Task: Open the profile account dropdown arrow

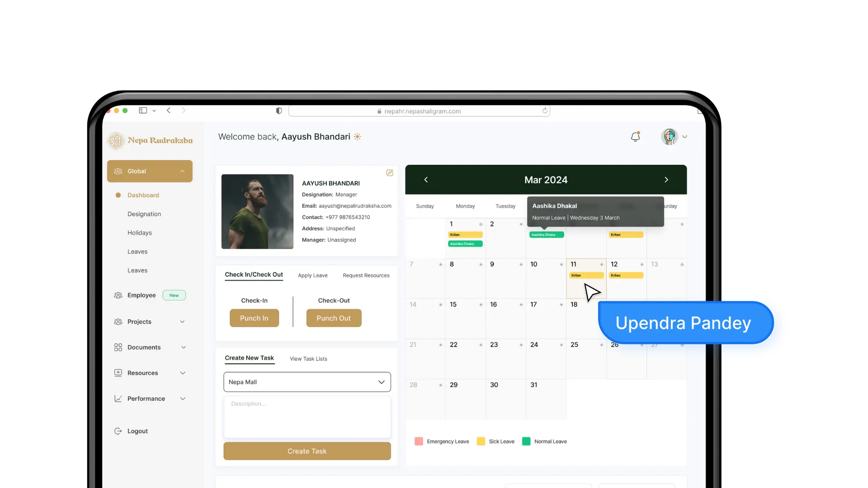Action: 685,136
